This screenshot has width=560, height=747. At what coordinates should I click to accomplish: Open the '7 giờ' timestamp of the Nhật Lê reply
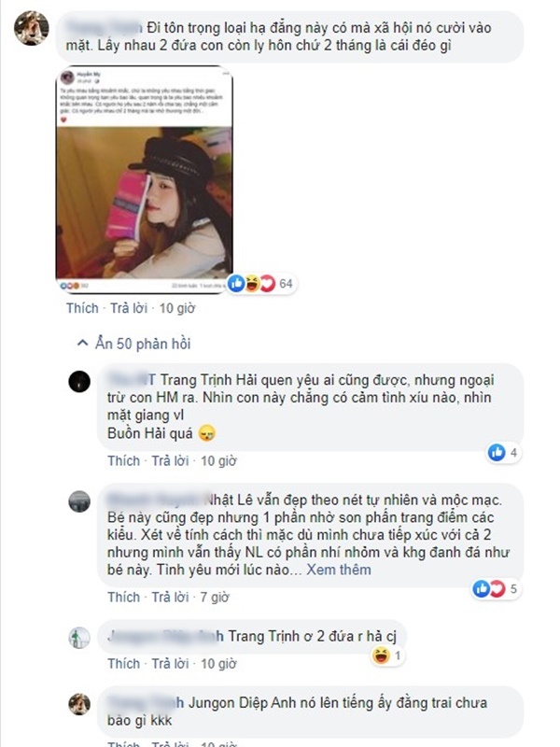(215, 597)
